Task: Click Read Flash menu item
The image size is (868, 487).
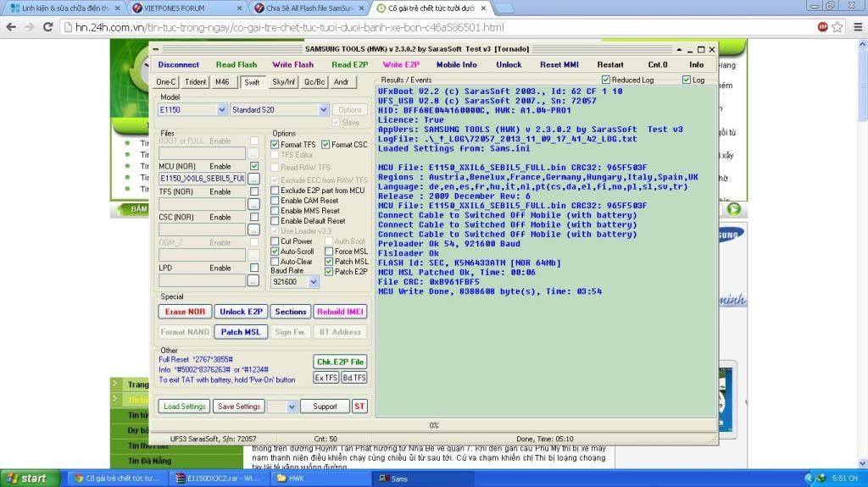Action: [x=236, y=64]
